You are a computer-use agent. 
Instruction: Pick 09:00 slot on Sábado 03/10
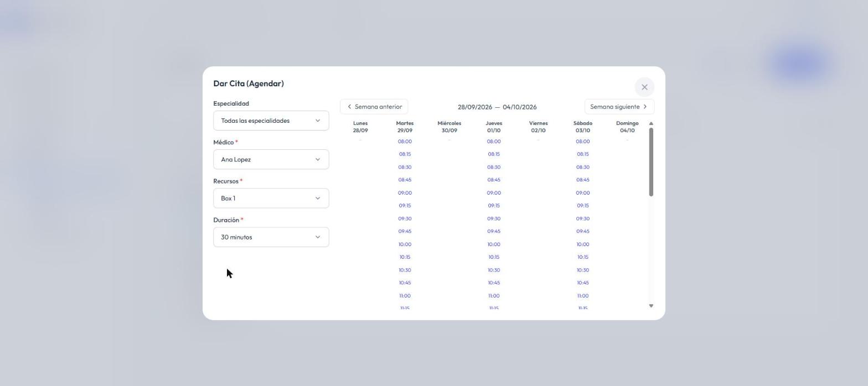click(x=583, y=193)
